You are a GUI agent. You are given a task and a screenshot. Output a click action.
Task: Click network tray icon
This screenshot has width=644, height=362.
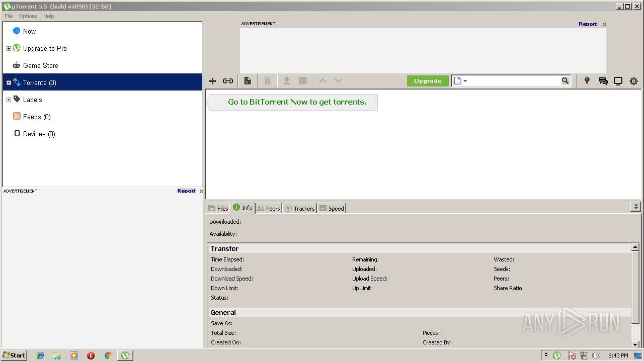coord(584,355)
